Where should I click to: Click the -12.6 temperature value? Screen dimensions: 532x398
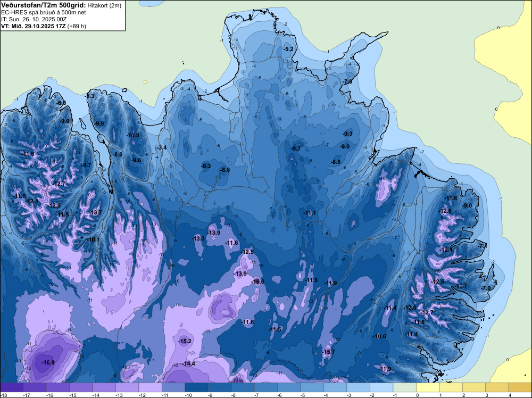[x=445, y=211]
